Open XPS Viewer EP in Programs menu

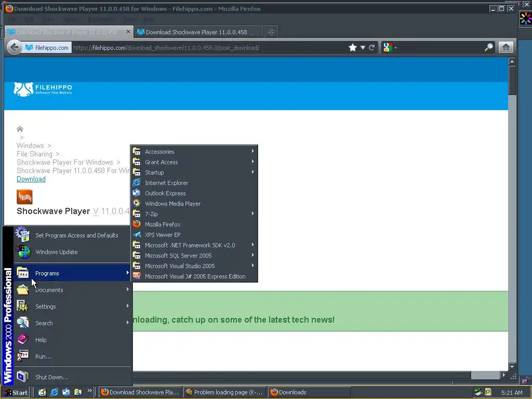coord(194,235)
